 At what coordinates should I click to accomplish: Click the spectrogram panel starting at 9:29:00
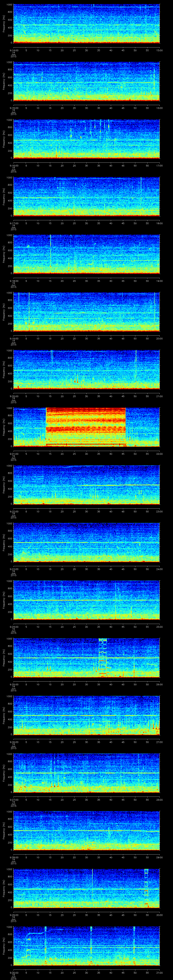pyautogui.click(x=87, y=888)
